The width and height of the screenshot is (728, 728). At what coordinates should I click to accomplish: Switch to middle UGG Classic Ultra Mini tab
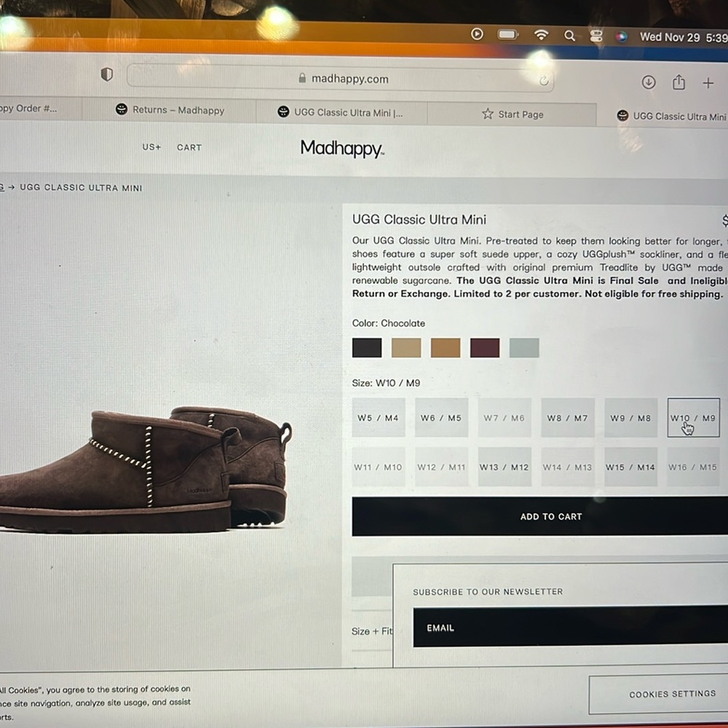tap(341, 112)
